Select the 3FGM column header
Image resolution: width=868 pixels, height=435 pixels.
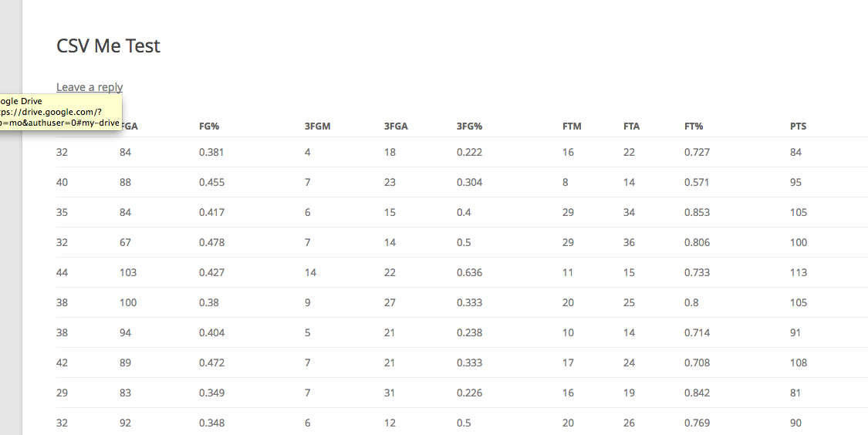pyautogui.click(x=318, y=126)
